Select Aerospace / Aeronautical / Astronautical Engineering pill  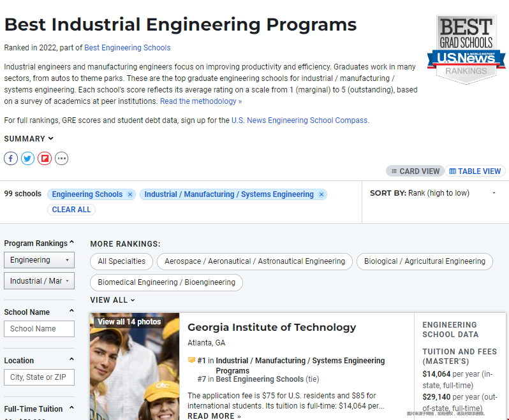click(255, 261)
